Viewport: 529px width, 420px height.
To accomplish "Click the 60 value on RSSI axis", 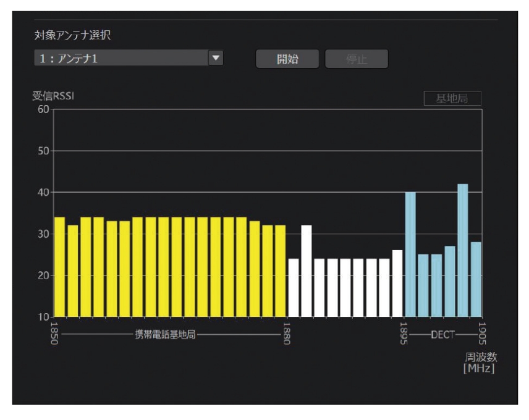I will point(43,109).
